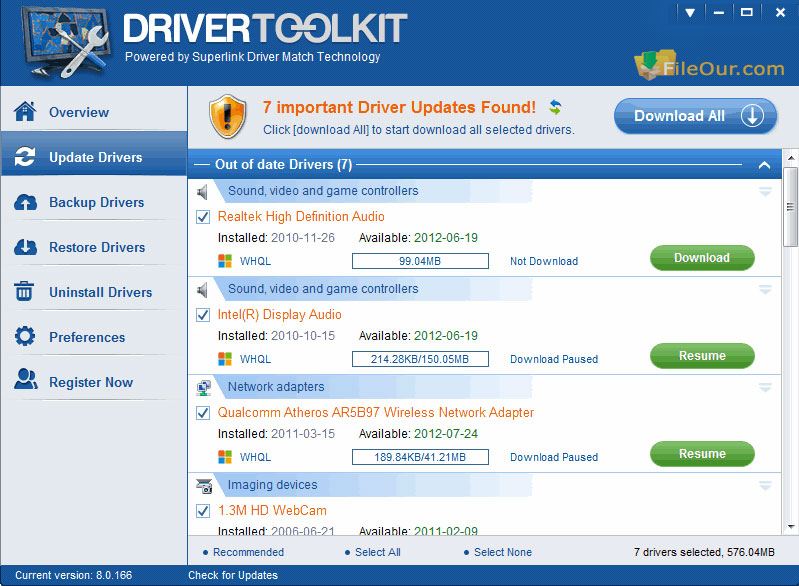Click the Download All button
799x586 pixels.
click(x=695, y=116)
